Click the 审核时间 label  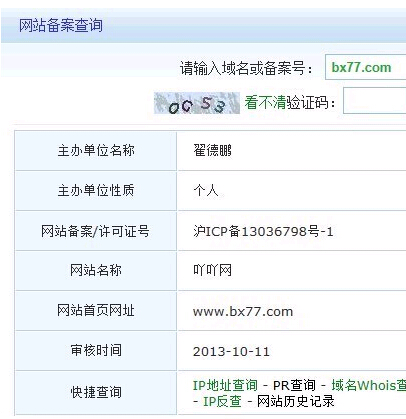pyautogui.click(x=96, y=350)
